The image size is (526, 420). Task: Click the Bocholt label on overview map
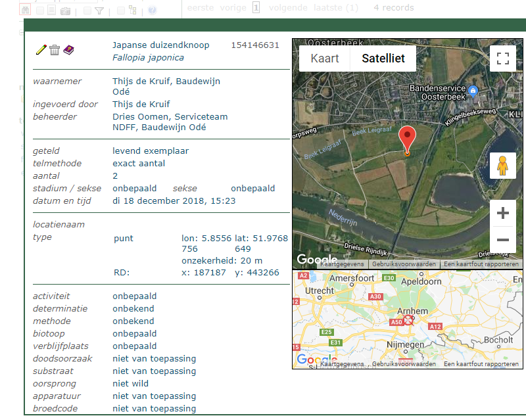coord(498,340)
